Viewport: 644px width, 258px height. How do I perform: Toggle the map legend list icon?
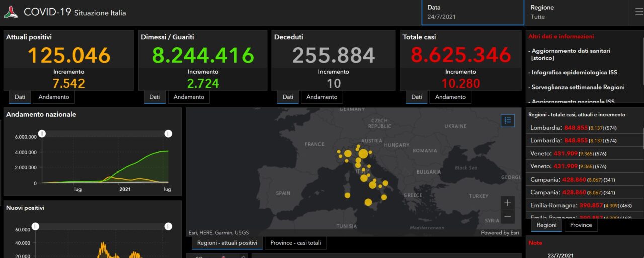click(508, 120)
